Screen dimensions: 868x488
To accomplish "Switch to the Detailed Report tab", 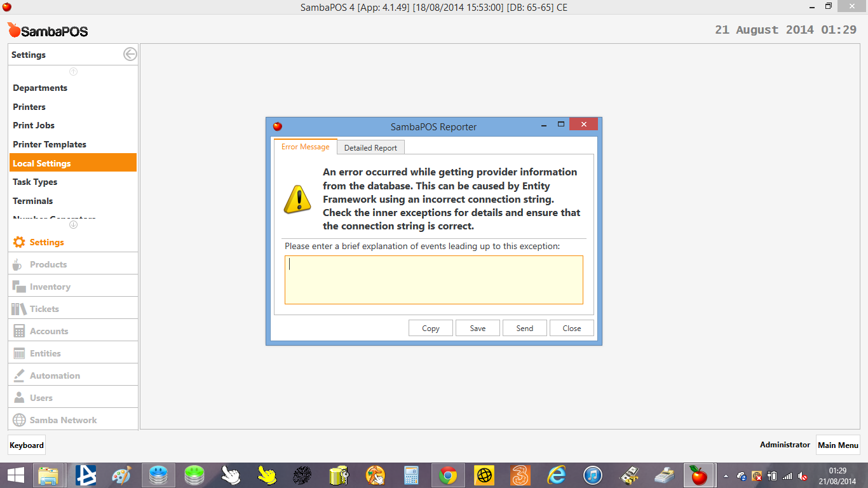I will pyautogui.click(x=370, y=147).
